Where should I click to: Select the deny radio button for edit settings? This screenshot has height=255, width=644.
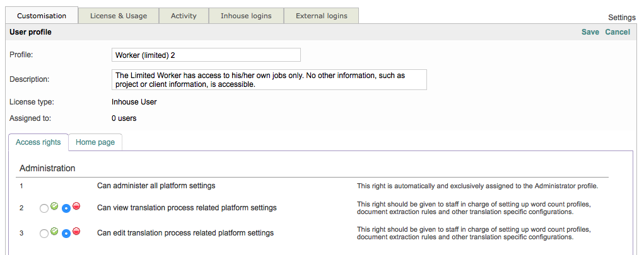tap(66, 234)
